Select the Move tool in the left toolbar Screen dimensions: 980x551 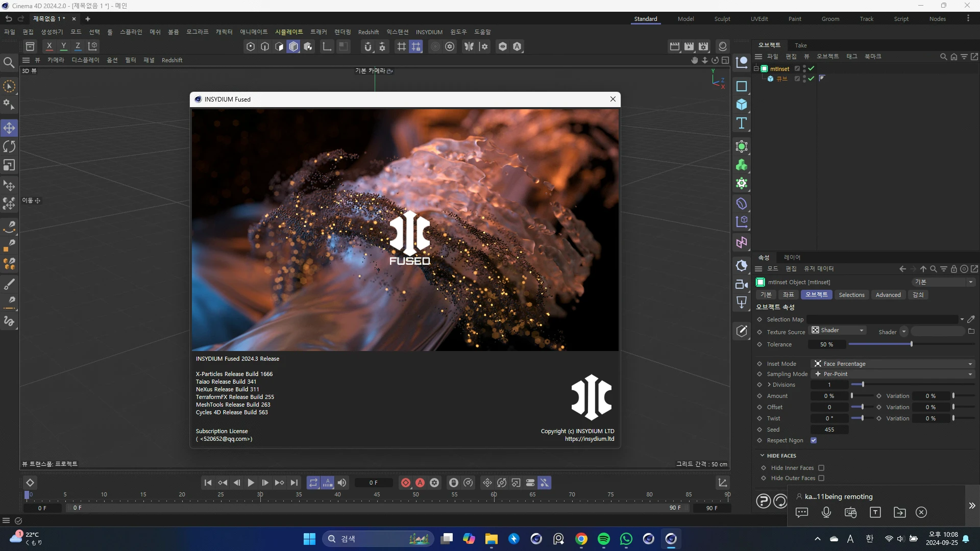[9, 128]
